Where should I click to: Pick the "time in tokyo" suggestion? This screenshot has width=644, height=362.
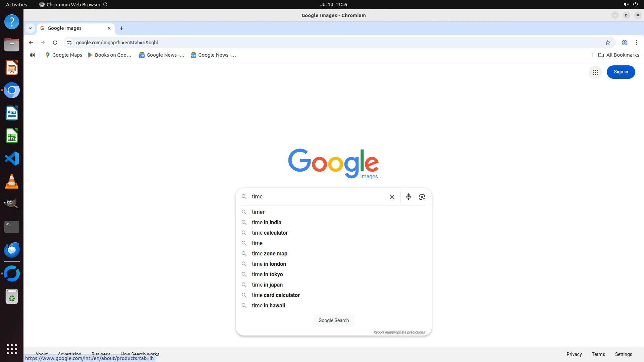tap(267, 274)
